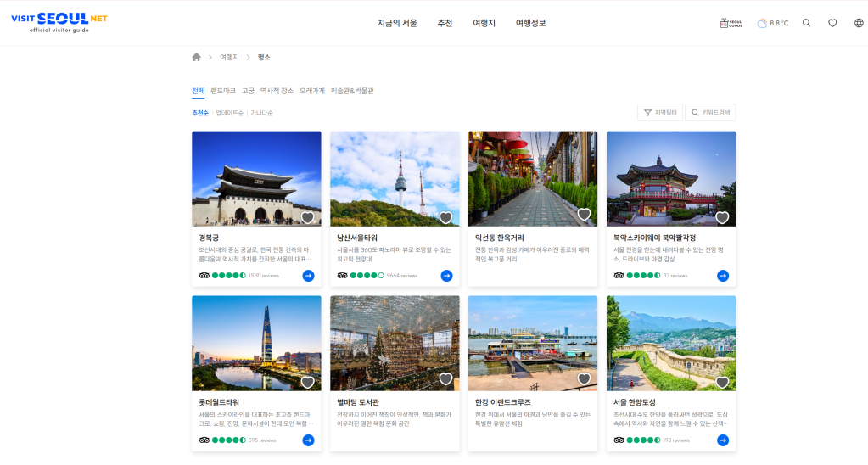The height and width of the screenshot is (465, 868).
Task: Expand the 여행지 main menu
Action: point(484,23)
